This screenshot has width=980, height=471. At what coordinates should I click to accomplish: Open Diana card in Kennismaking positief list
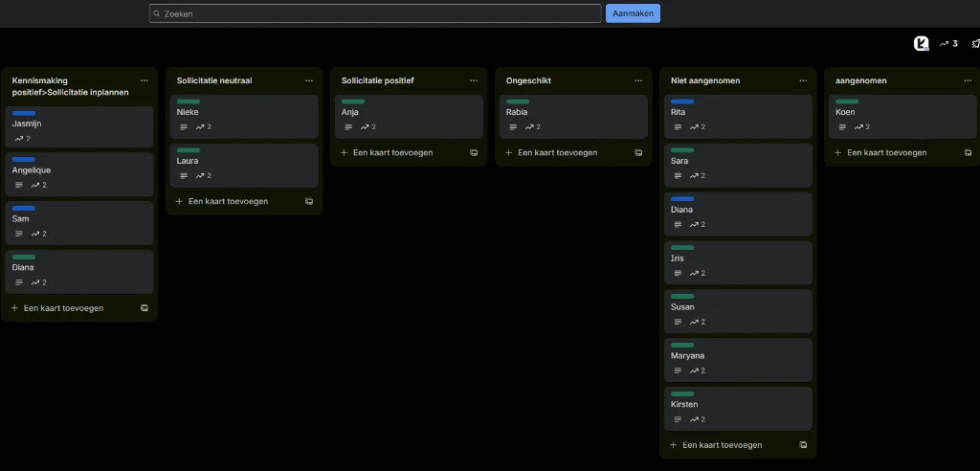pyautogui.click(x=23, y=268)
